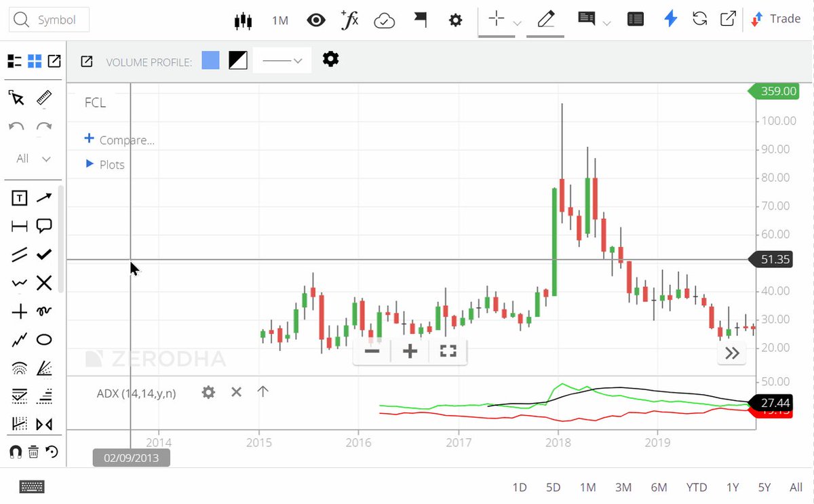
Task: Click the undo arrow
Action: 17,127
